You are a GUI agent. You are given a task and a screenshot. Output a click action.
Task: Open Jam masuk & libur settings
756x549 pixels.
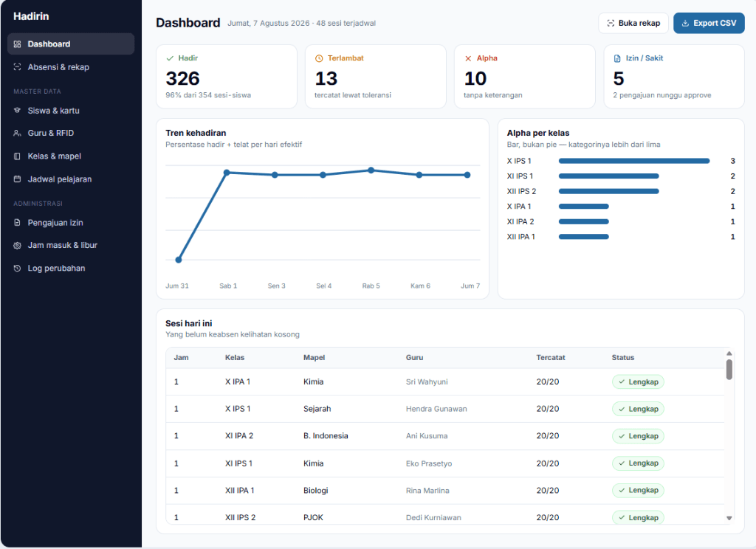point(71,245)
